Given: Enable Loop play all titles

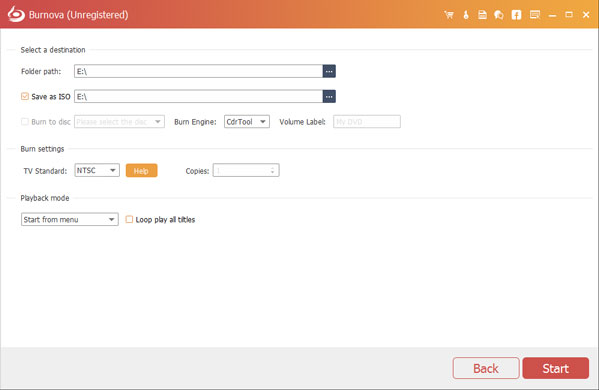Looking at the screenshot, I should click(x=129, y=219).
